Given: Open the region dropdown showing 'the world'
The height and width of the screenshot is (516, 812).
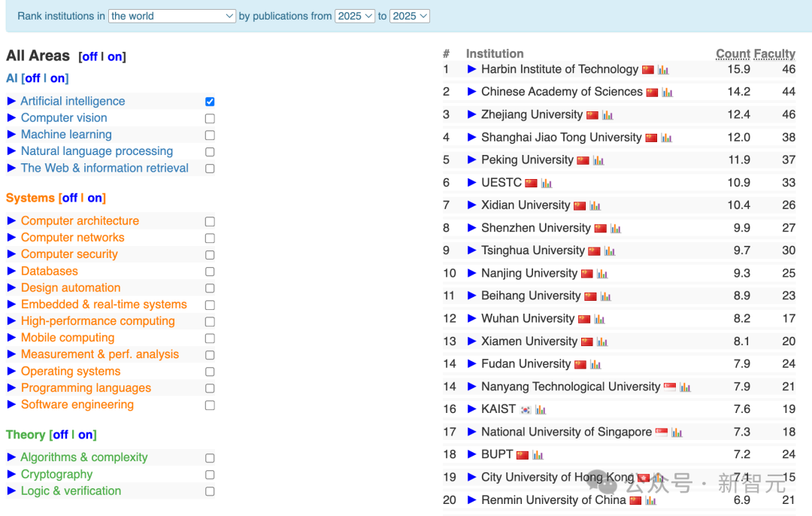Looking at the screenshot, I should click(x=172, y=16).
